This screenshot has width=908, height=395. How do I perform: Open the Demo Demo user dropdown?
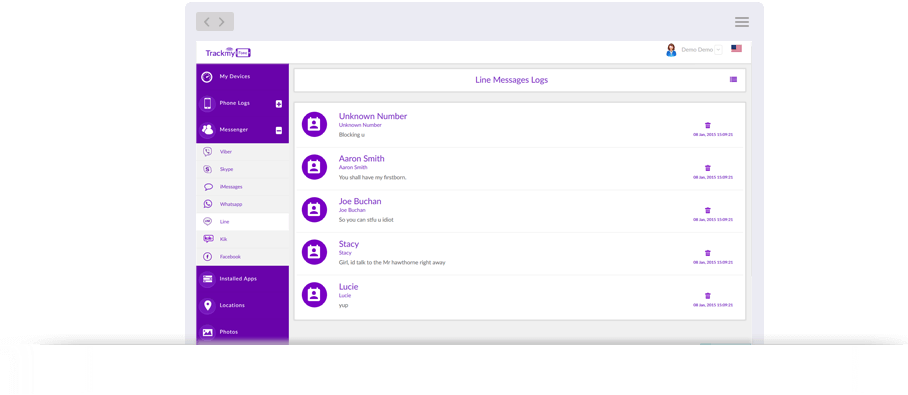point(718,50)
